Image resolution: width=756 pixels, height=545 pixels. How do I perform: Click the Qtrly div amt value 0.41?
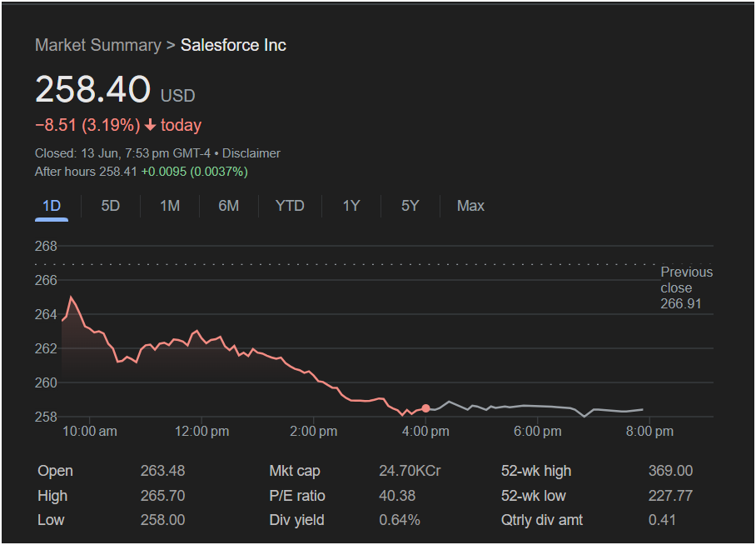tap(662, 520)
